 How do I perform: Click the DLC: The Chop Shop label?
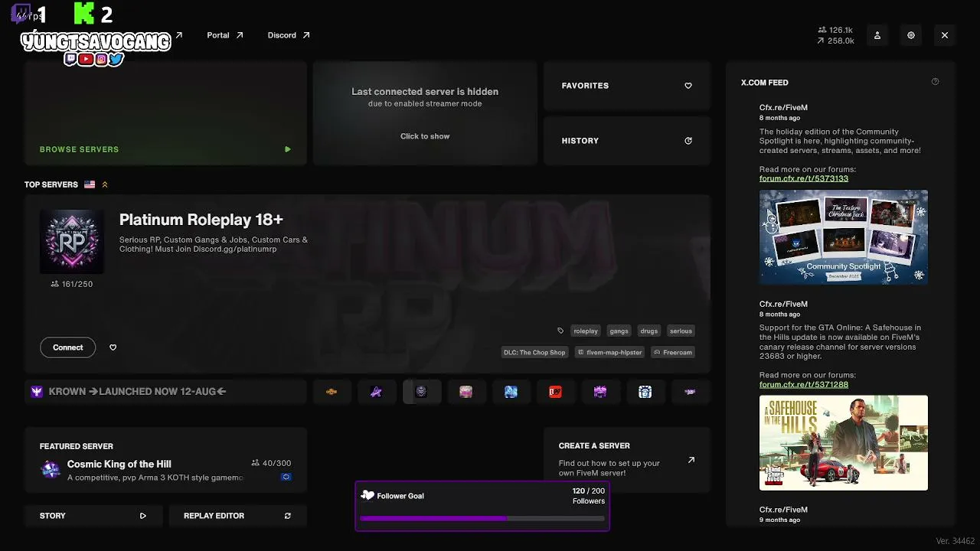click(534, 352)
